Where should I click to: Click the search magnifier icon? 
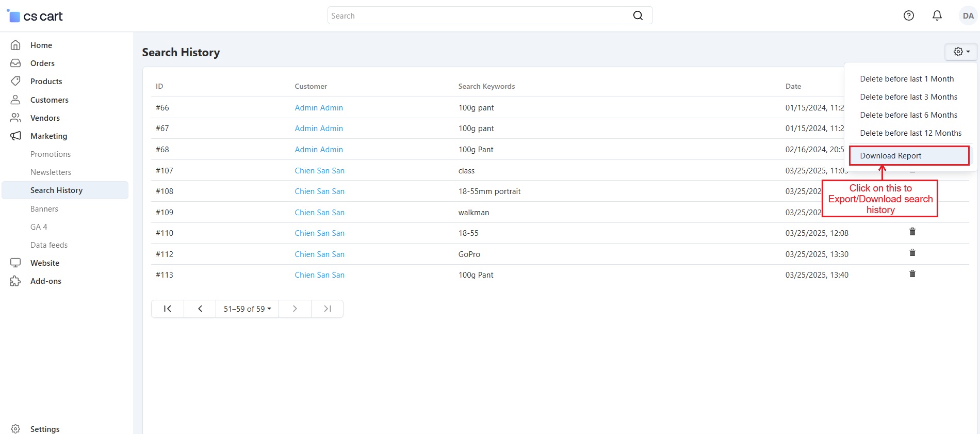tap(638, 15)
